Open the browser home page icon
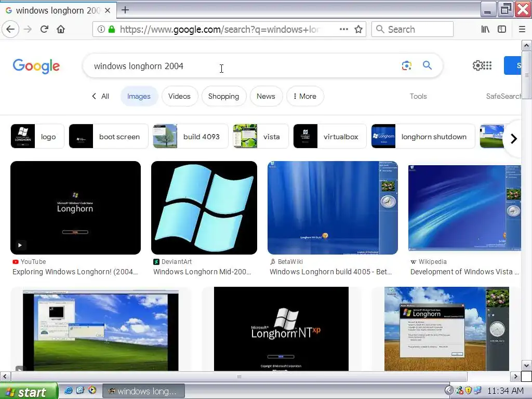The height and width of the screenshot is (399, 532). coord(61,29)
